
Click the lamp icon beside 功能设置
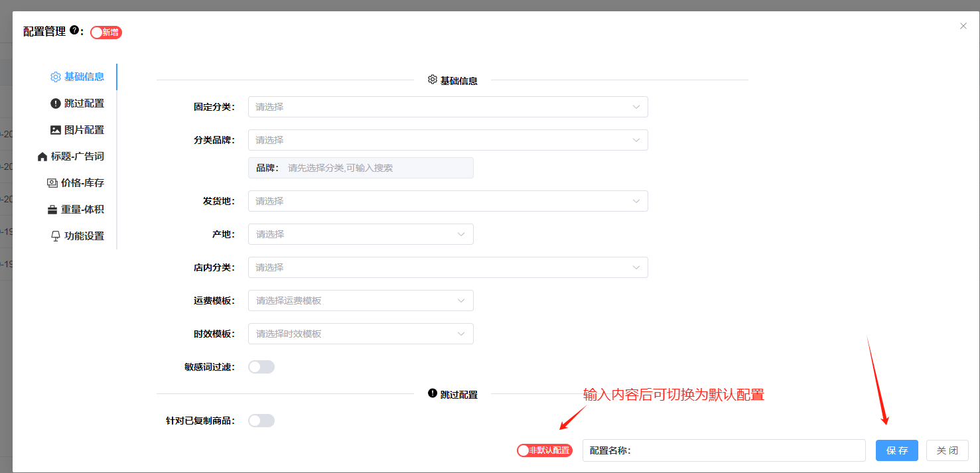click(56, 236)
